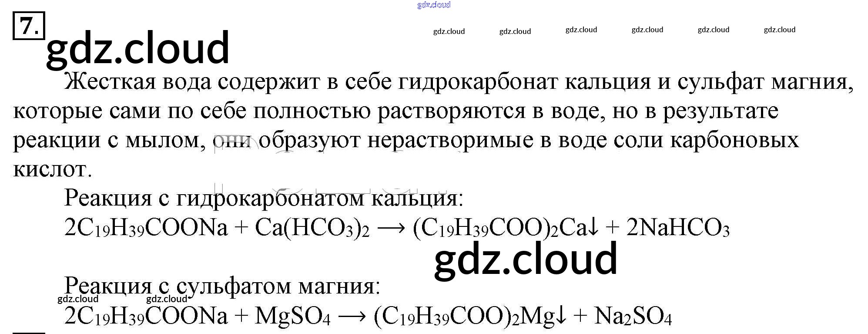This screenshot has width=868, height=334.
Task: Click large gdz.cloud watermark beside number 7
Action: pyautogui.click(x=137, y=48)
